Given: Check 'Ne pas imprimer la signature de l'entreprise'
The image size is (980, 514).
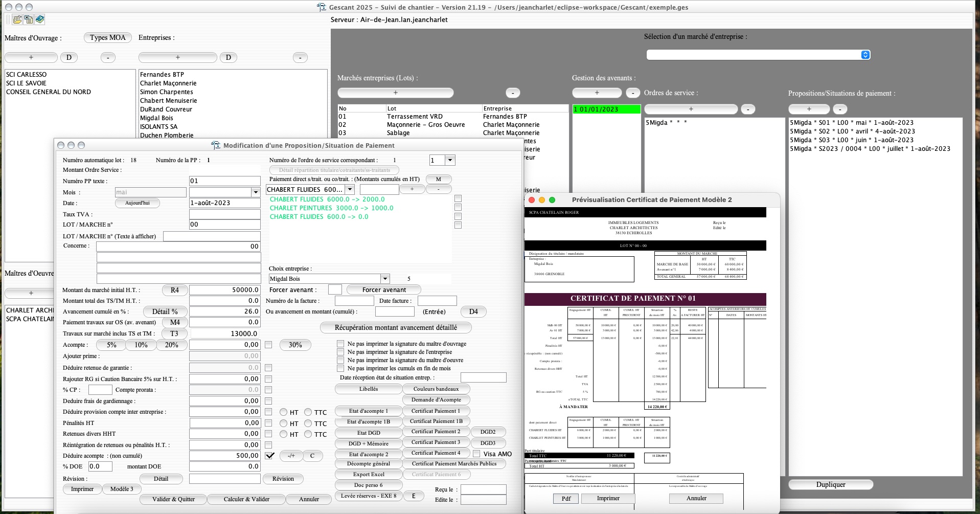Looking at the screenshot, I should tap(340, 352).
